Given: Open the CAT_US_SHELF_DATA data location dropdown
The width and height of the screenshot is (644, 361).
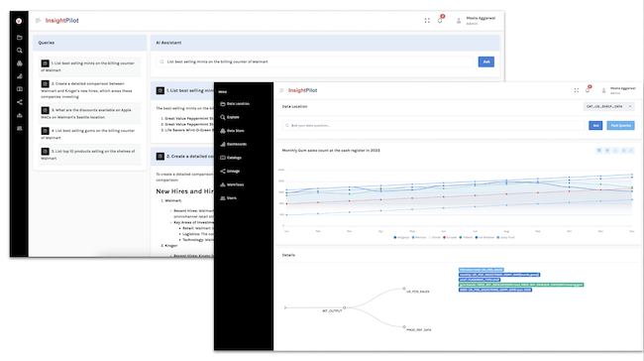Looking at the screenshot, I should pos(608,106).
